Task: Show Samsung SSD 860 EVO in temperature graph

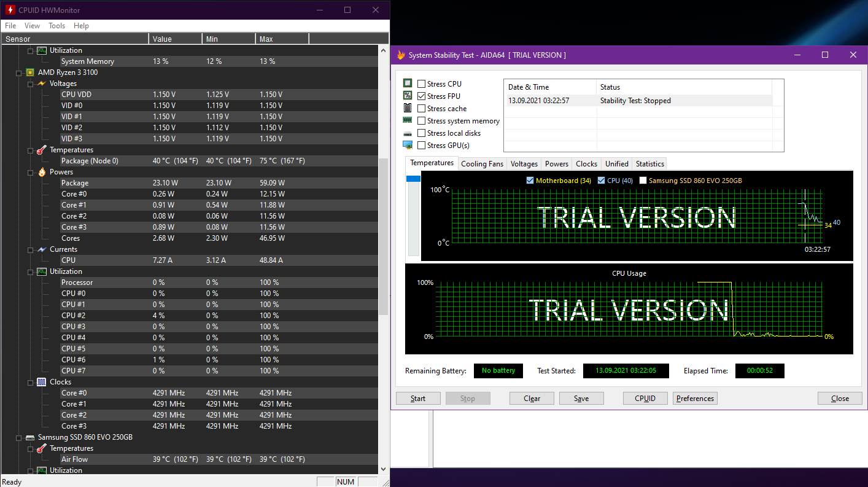Action: pyautogui.click(x=643, y=181)
